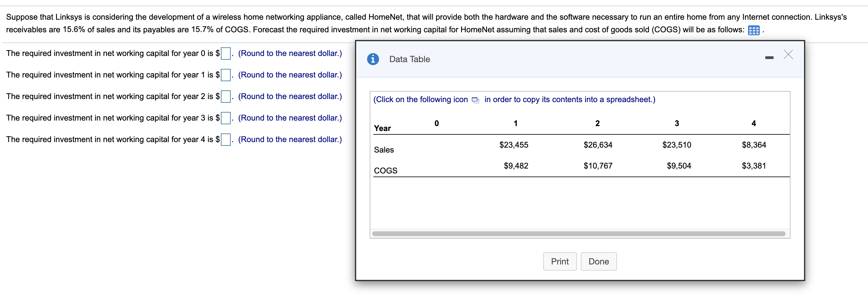Click the Data Table dialog title
868x302 pixels.
click(409, 59)
